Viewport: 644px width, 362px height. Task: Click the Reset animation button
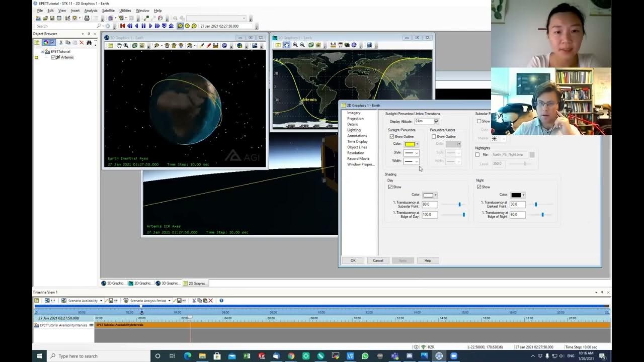pyautogui.click(x=122, y=26)
